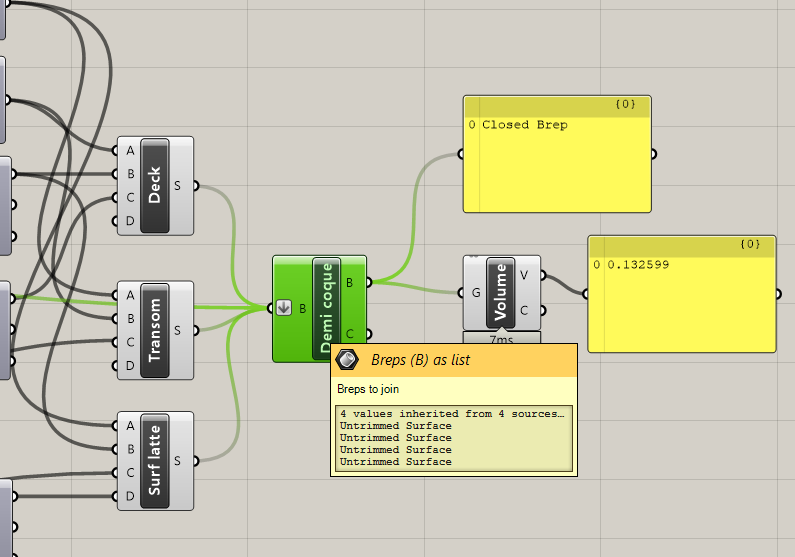Click the Surf latte component name bar
Screen dimensions: 795x557
click(155, 461)
